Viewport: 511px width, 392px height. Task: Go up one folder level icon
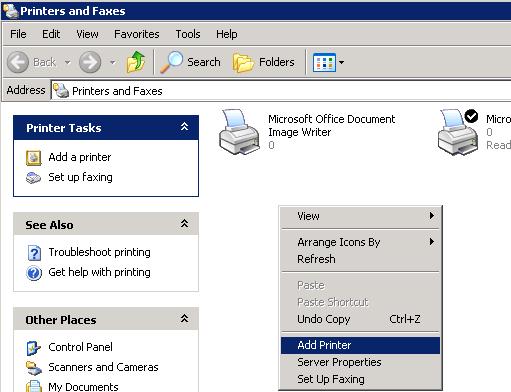(x=136, y=62)
